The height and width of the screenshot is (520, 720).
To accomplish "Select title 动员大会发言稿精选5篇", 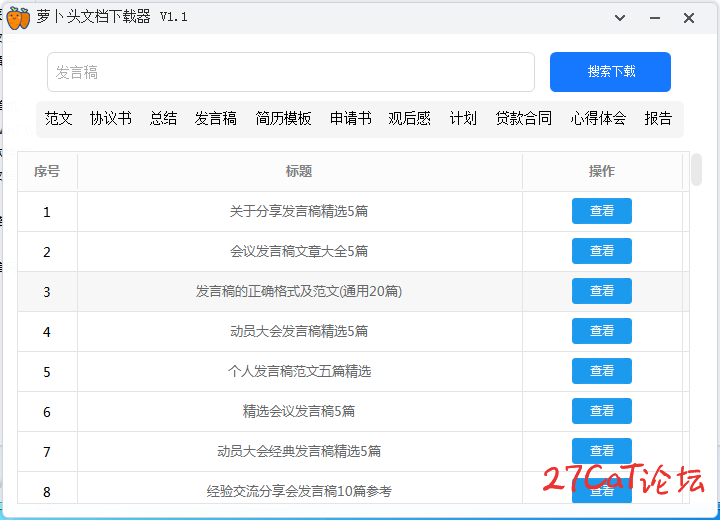I will [299, 331].
